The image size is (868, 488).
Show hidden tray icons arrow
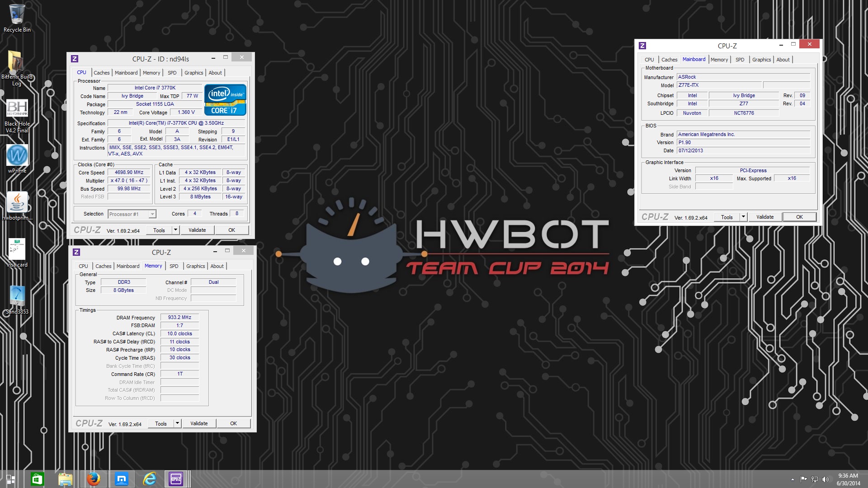pos(793,479)
